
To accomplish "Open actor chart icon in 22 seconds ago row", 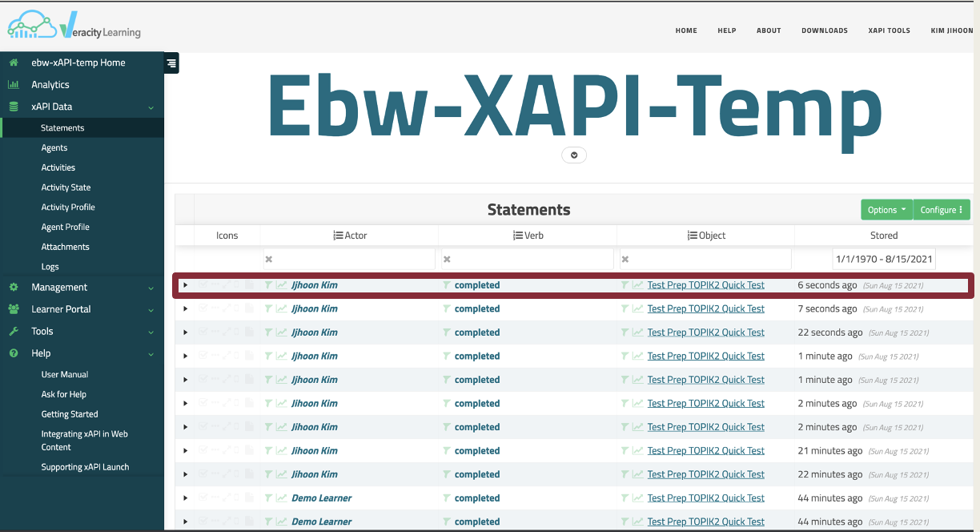I will tap(282, 332).
